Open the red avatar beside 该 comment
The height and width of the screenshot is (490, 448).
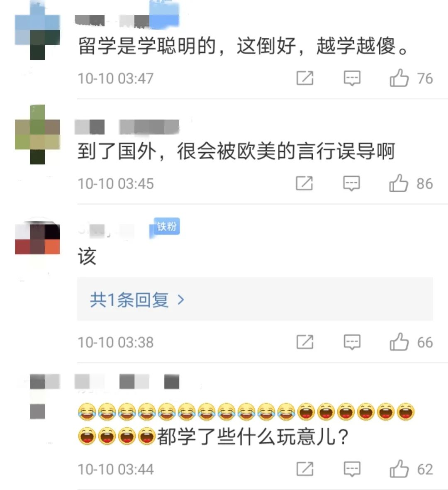pyautogui.click(x=37, y=237)
